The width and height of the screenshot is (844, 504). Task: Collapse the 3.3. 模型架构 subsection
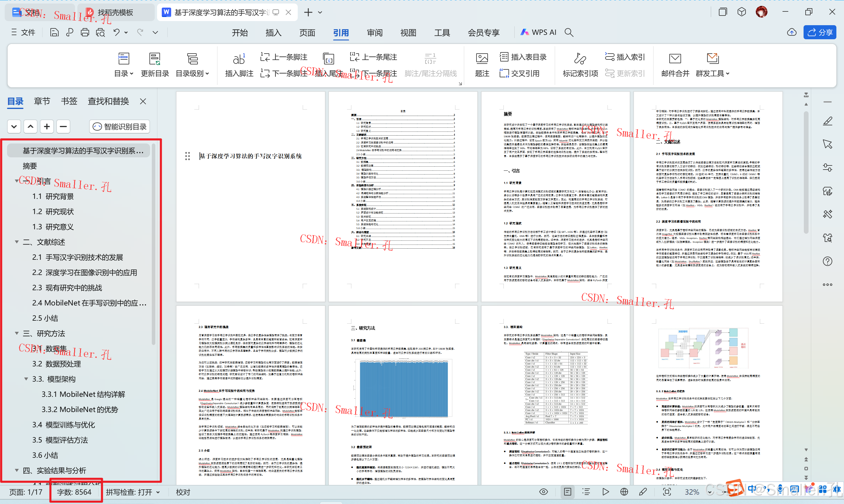[26, 379]
